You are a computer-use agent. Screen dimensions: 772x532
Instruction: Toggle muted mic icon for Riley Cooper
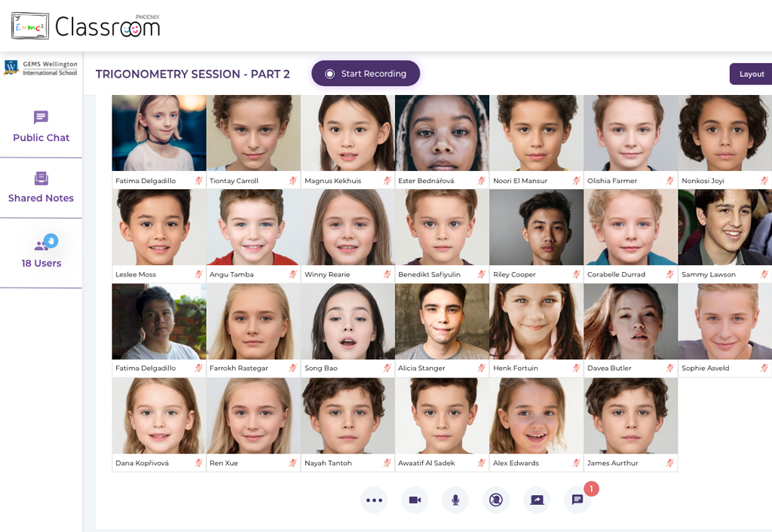576,274
